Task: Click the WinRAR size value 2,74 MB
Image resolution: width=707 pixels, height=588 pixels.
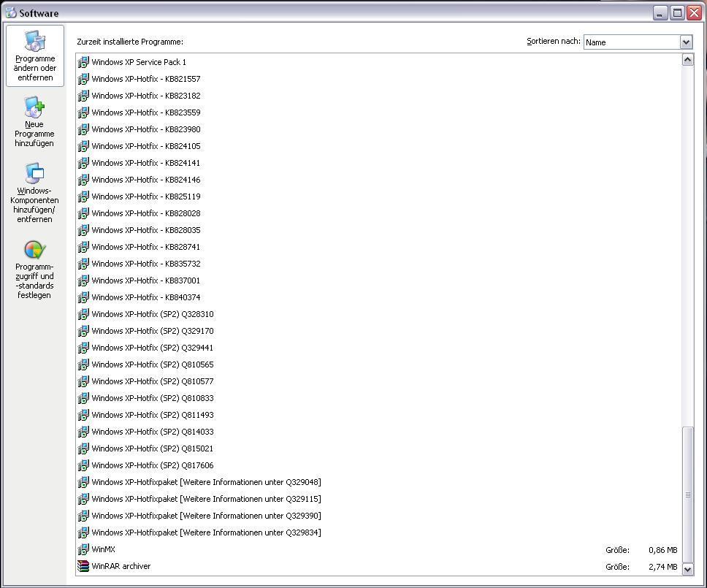Action: (663, 567)
